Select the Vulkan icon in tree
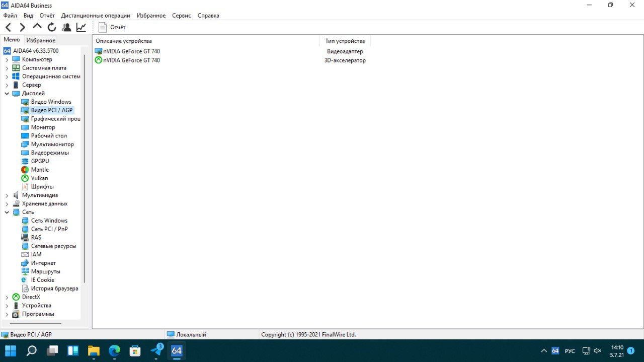 [25, 178]
